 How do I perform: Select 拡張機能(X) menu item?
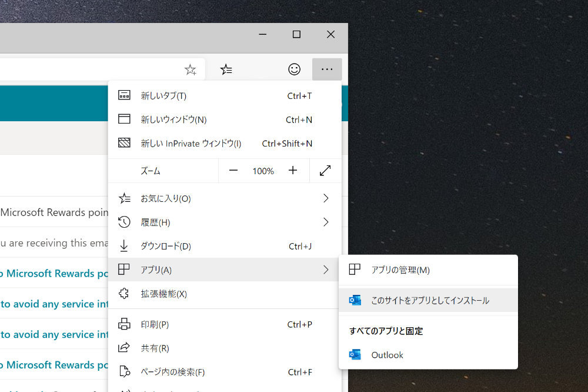(x=225, y=294)
